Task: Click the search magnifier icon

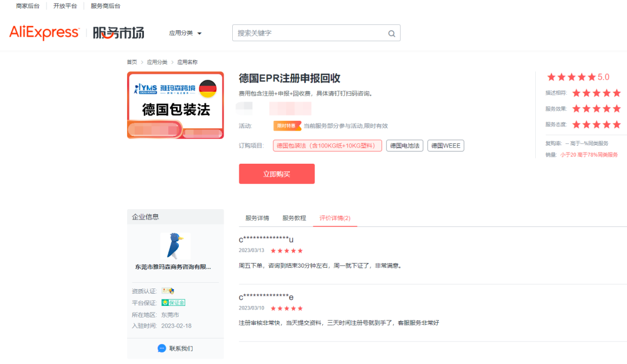Action: point(391,33)
